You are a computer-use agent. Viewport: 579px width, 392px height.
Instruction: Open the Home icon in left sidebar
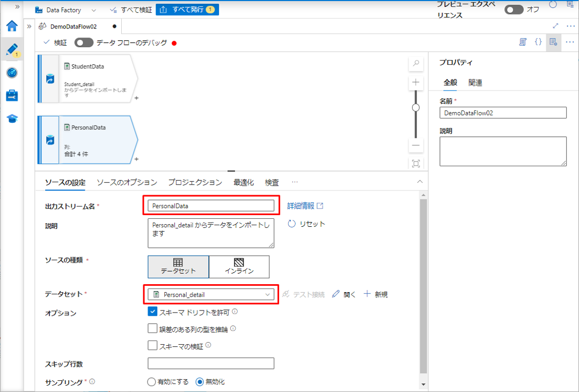click(12, 26)
